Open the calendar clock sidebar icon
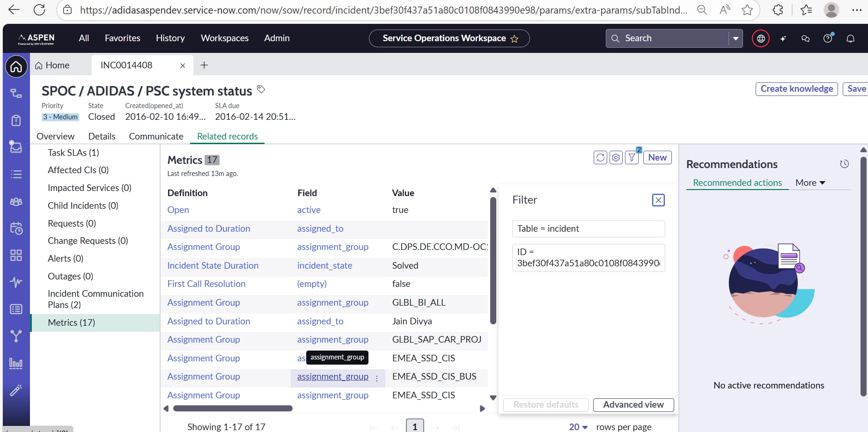This screenshot has height=432, width=868. tap(16, 228)
